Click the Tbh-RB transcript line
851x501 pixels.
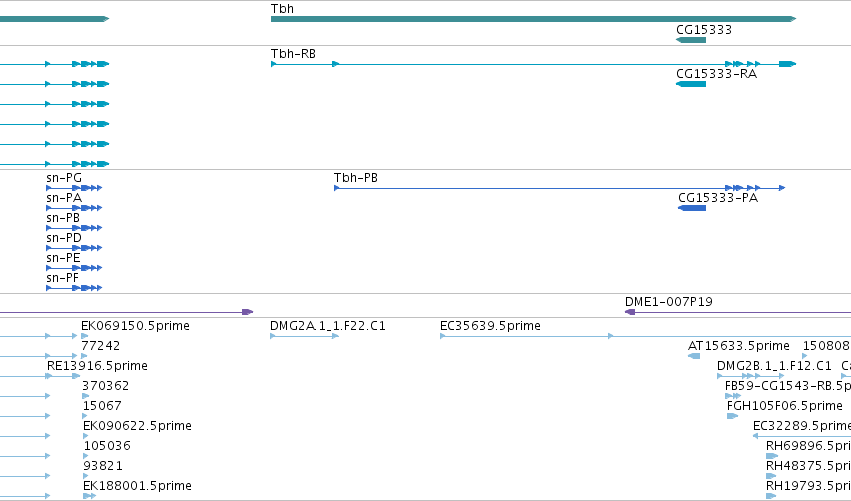click(x=534, y=64)
